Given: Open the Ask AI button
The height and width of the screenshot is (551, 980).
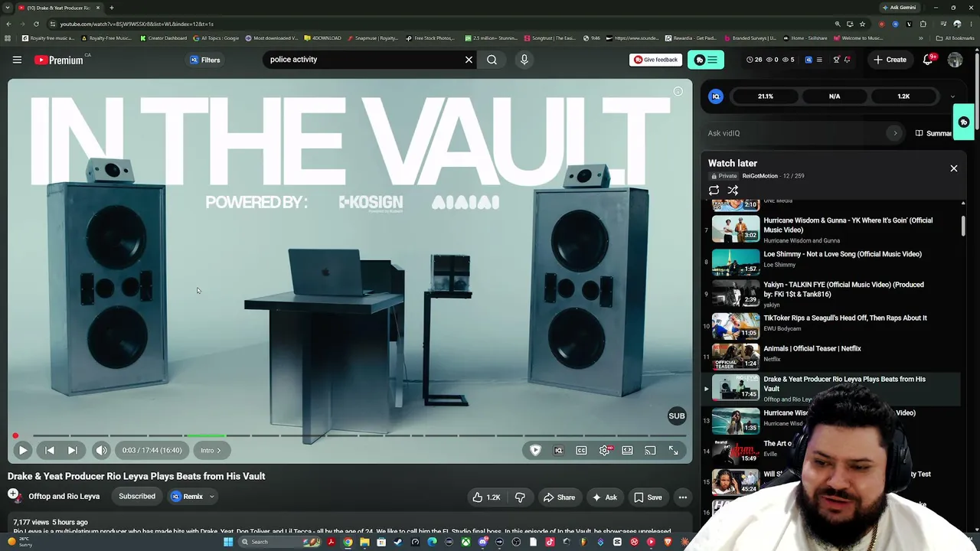Looking at the screenshot, I should 603,497.
